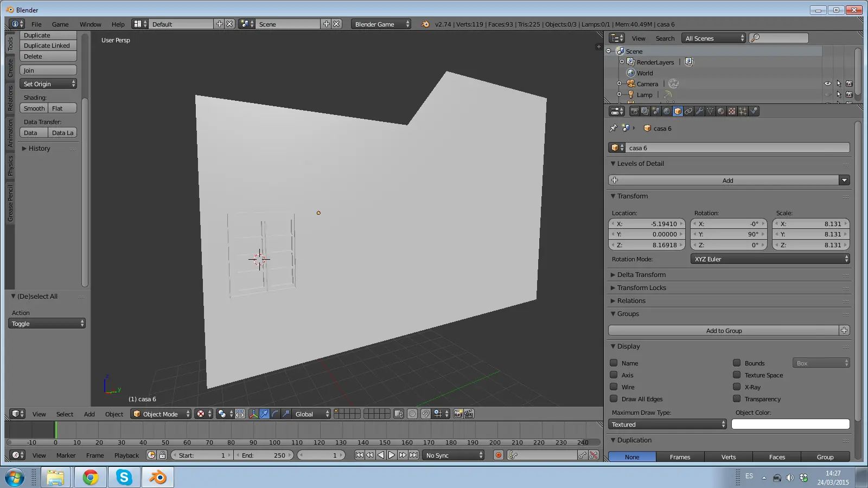Open Windows Explorer from the taskbar

click(x=55, y=477)
